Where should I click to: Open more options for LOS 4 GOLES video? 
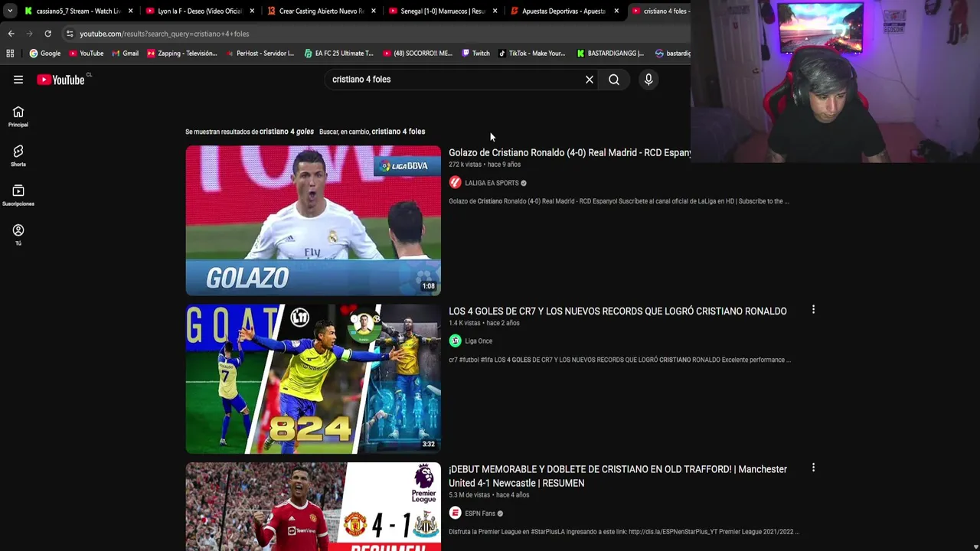click(x=813, y=310)
